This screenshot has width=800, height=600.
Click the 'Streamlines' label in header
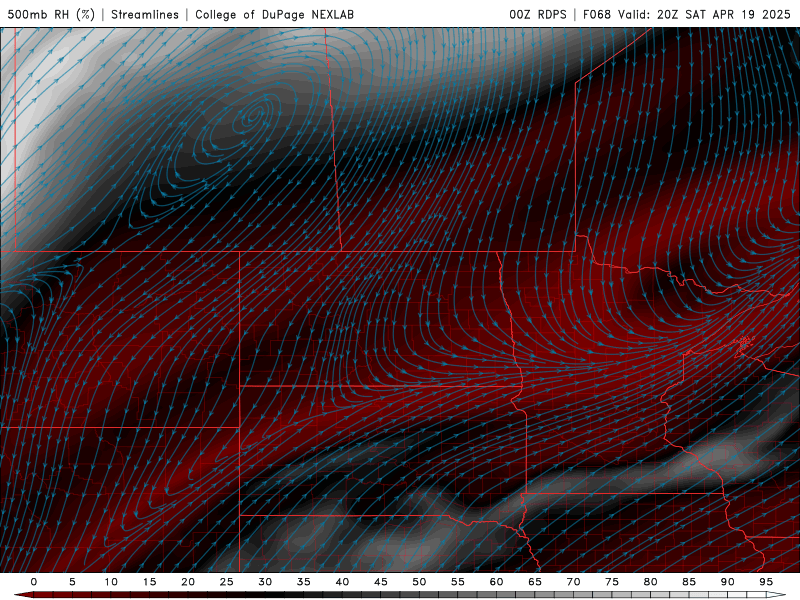click(145, 14)
